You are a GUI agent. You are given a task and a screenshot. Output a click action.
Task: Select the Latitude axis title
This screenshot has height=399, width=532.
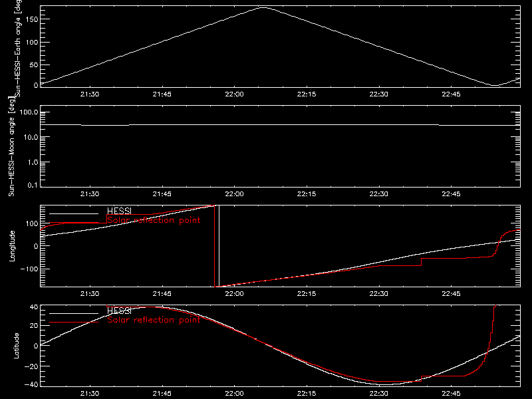[16, 346]
